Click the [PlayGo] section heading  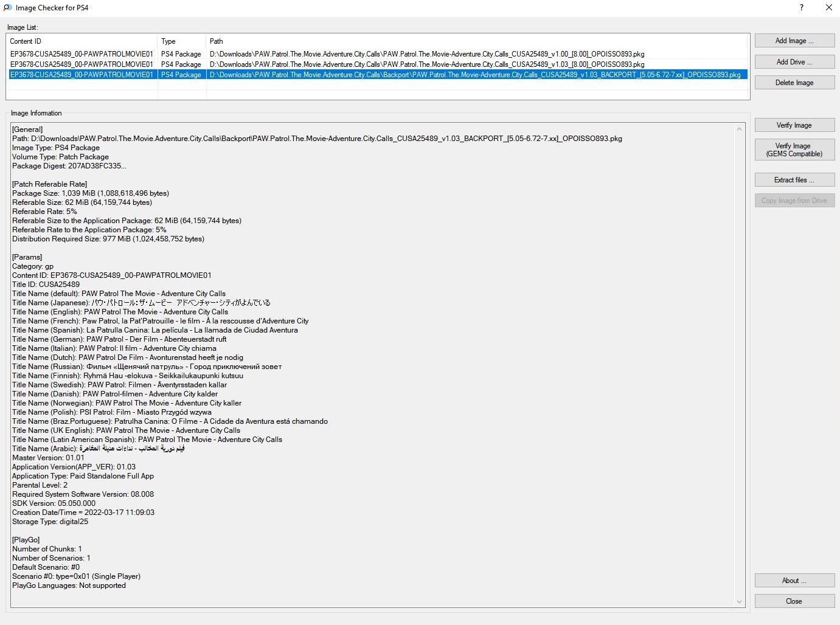[x=26, y=540]
